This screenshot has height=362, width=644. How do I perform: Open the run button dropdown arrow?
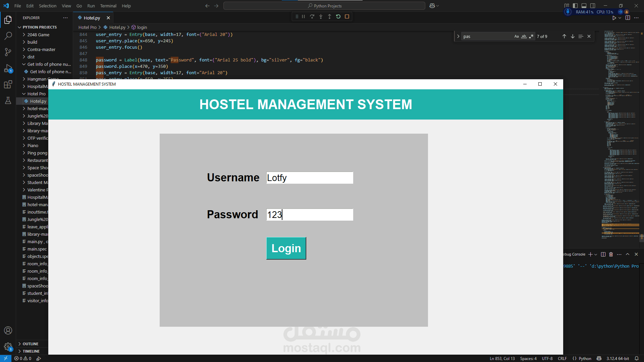pyautogui.click(x=620, y=18)
